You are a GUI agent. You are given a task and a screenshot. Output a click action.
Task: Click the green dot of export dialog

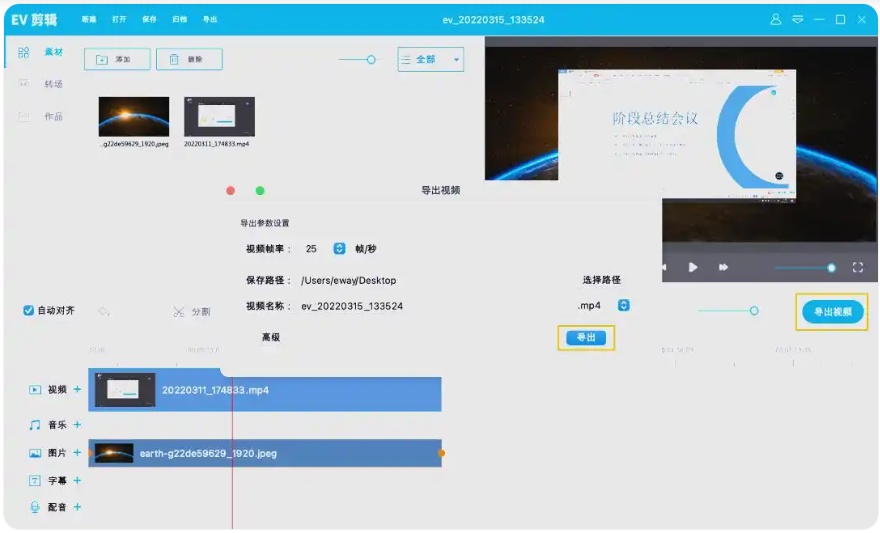pos(260,191)
